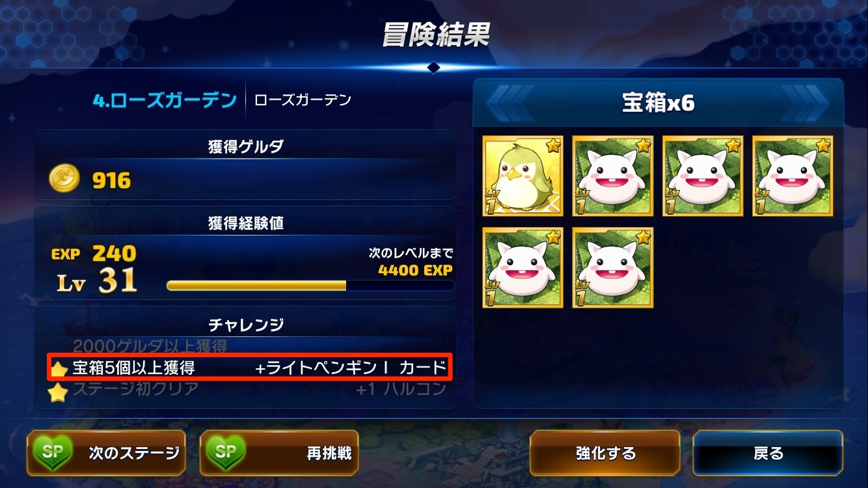This screenshot has height=488, width=868.
Task: Return with the 戻る button
Action: click(x=768, y=453)
